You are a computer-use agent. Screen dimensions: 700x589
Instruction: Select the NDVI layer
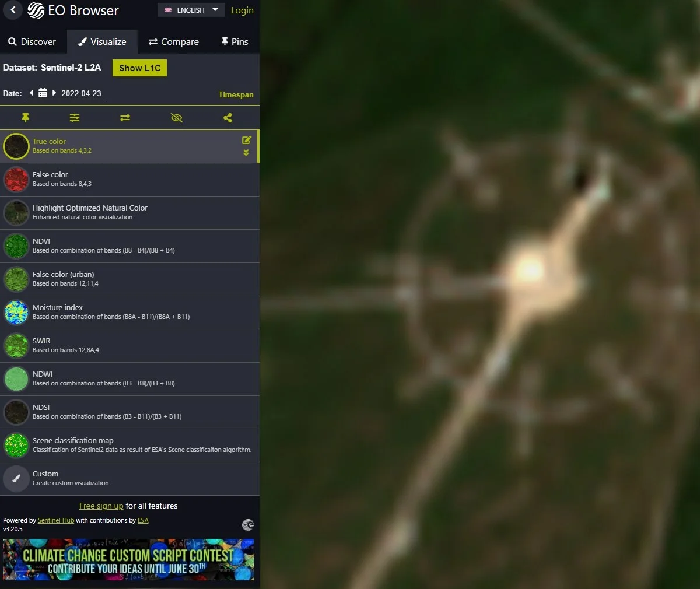(129, 246)
